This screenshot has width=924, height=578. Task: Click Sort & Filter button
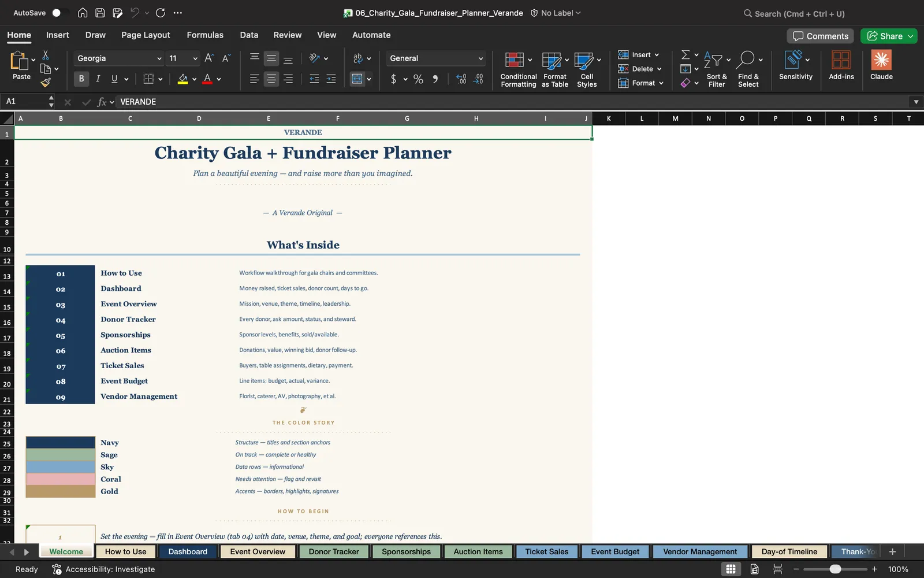coord(717,69)
